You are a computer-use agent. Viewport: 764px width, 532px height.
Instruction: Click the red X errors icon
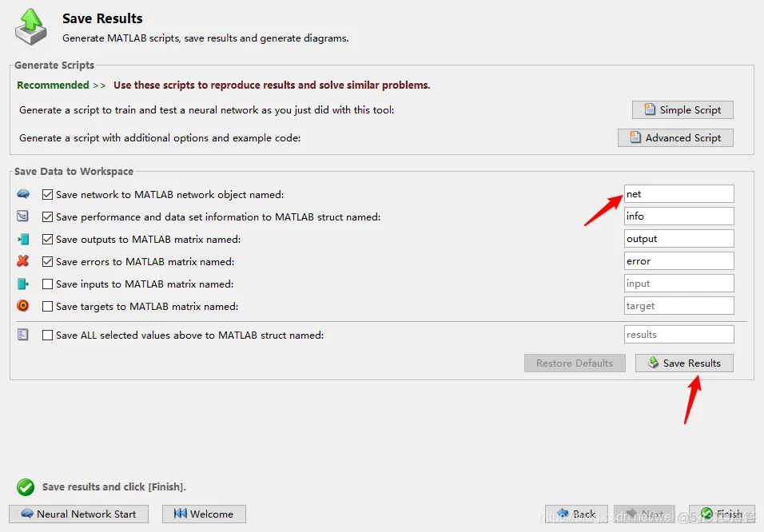23,261
